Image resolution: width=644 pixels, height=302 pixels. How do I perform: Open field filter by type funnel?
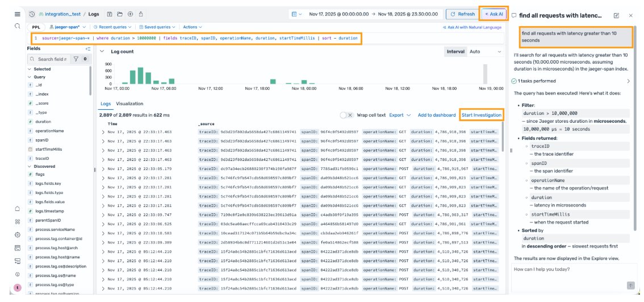click(76, 59)
